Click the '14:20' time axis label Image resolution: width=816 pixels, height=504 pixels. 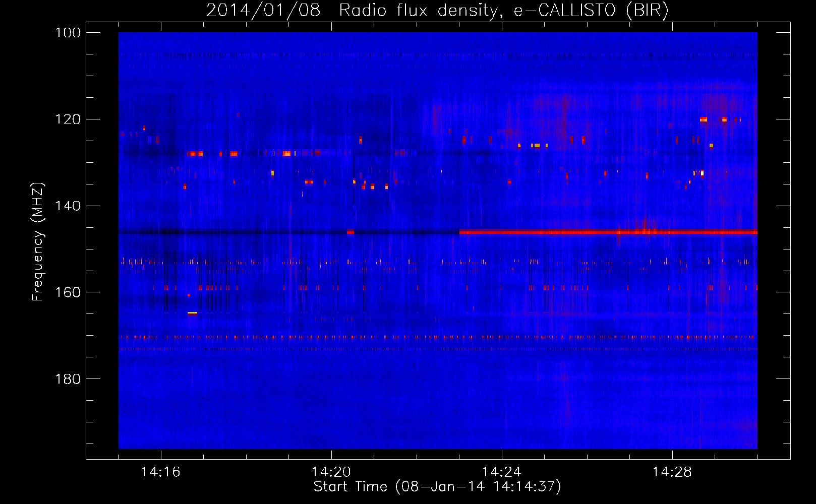331,472
